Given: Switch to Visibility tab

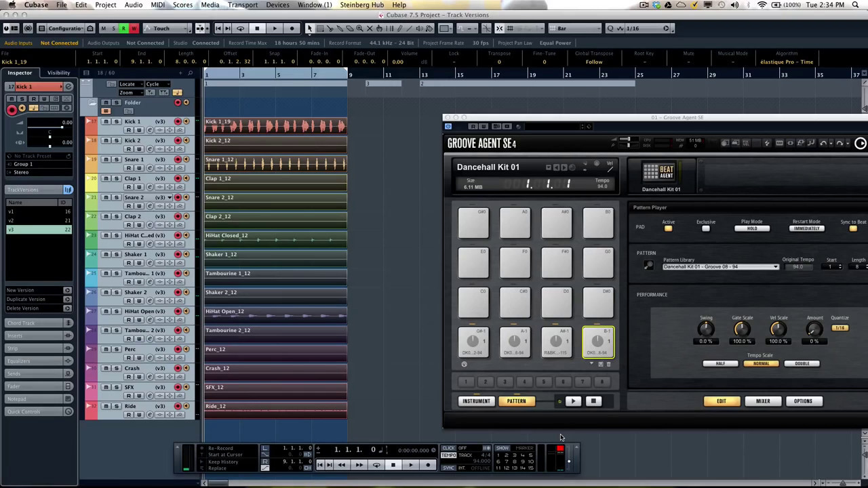Looking at the screenshot, I should click(x=58, y=73).
